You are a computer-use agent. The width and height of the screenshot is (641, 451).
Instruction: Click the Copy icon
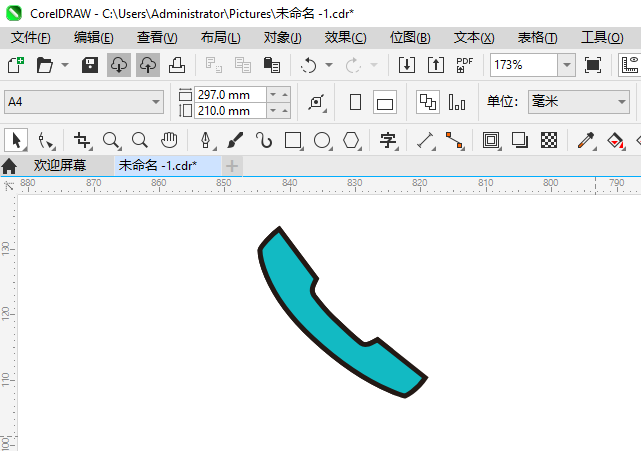(x=243, y=65)
